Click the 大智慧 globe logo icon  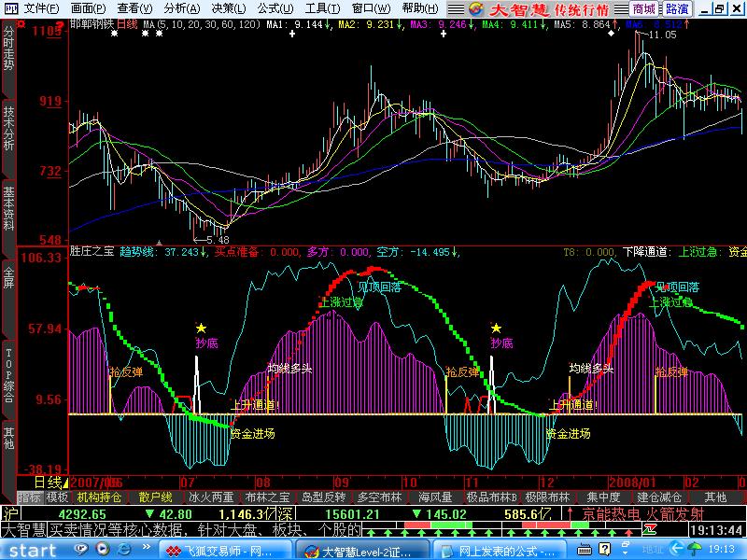(x=476, y=8)
